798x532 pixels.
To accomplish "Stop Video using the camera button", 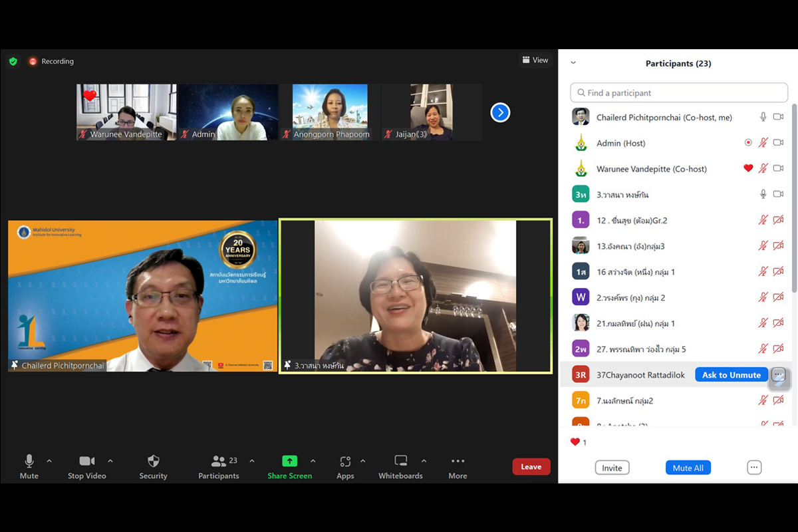I will pos(86,462).
